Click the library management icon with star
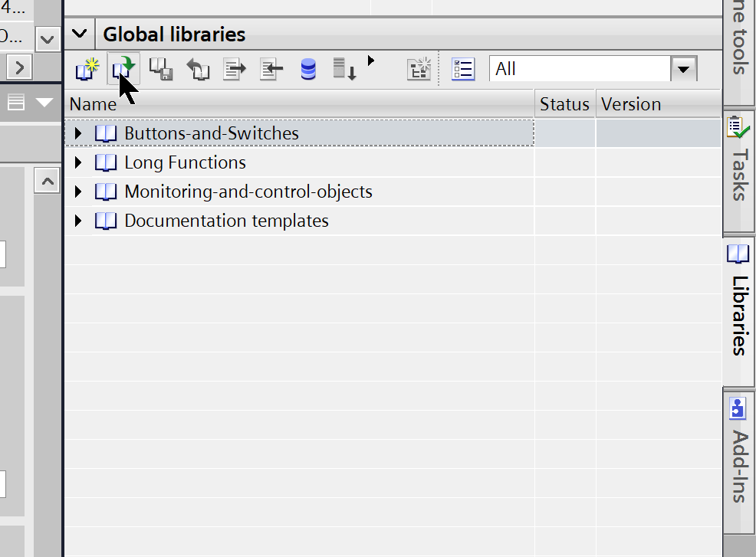 [x=419, y=70]
